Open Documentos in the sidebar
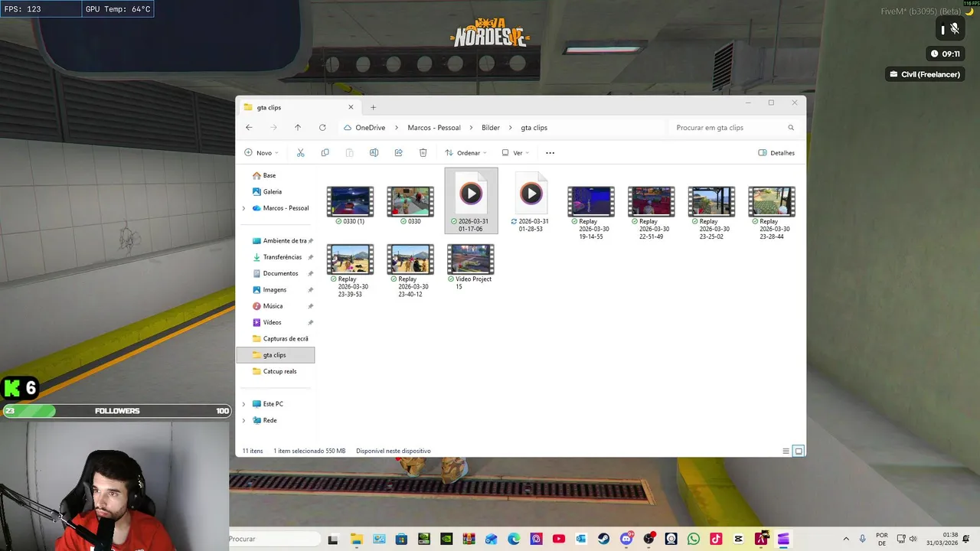Image resolution: width=980 pixels, height=551 pixels. click(x=276, y=273)
